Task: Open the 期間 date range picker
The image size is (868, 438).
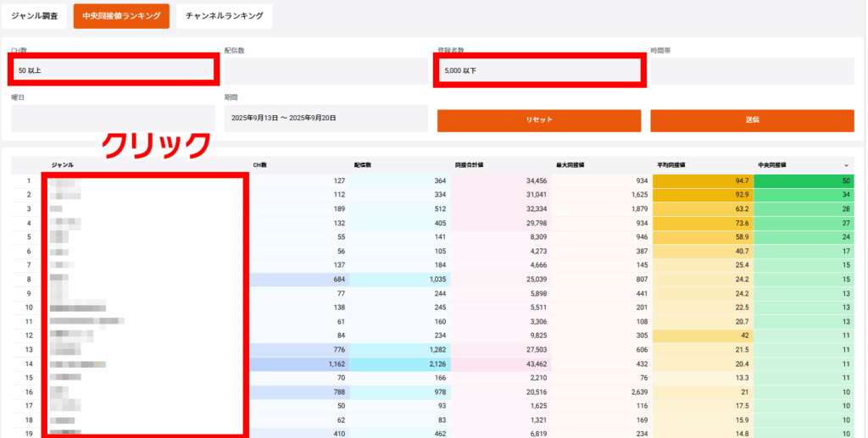Action: (x=325, y=119)
